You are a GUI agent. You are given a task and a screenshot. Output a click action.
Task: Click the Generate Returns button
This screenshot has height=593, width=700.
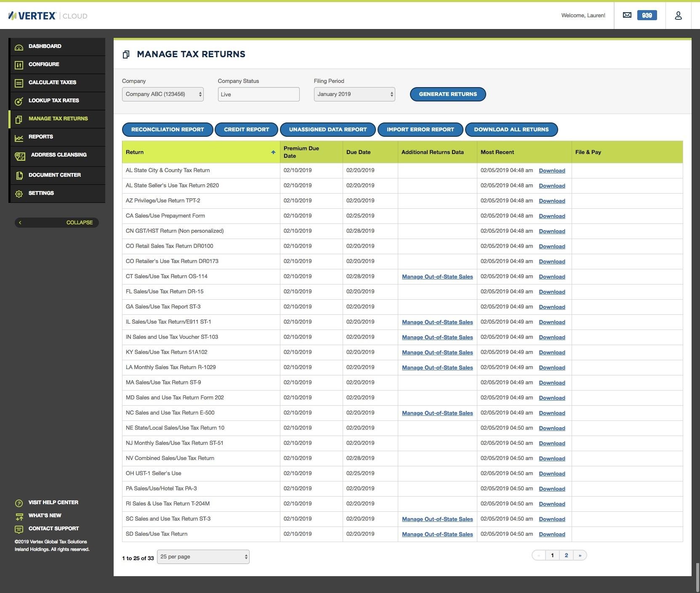(448, 94)
